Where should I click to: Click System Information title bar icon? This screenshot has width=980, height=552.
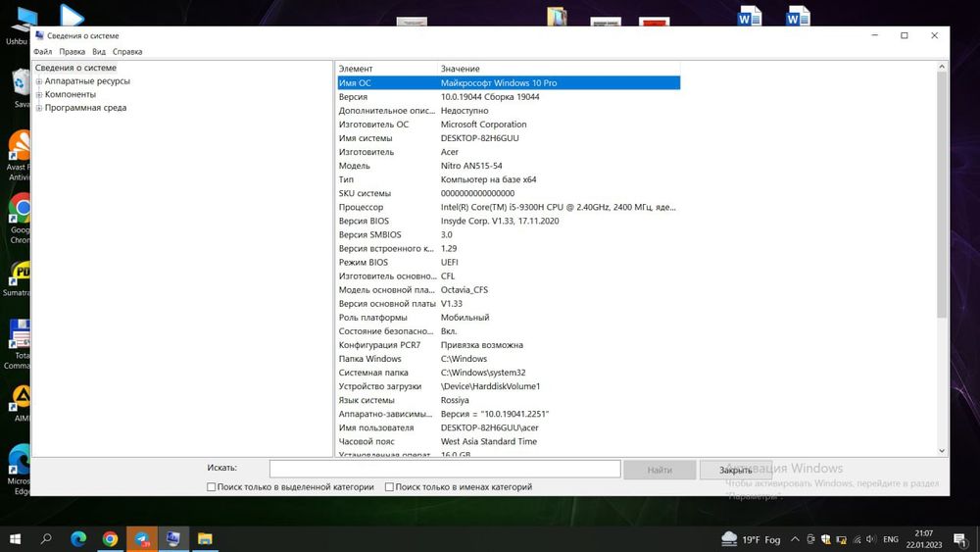pyautogui.click(x=40, y=35)
